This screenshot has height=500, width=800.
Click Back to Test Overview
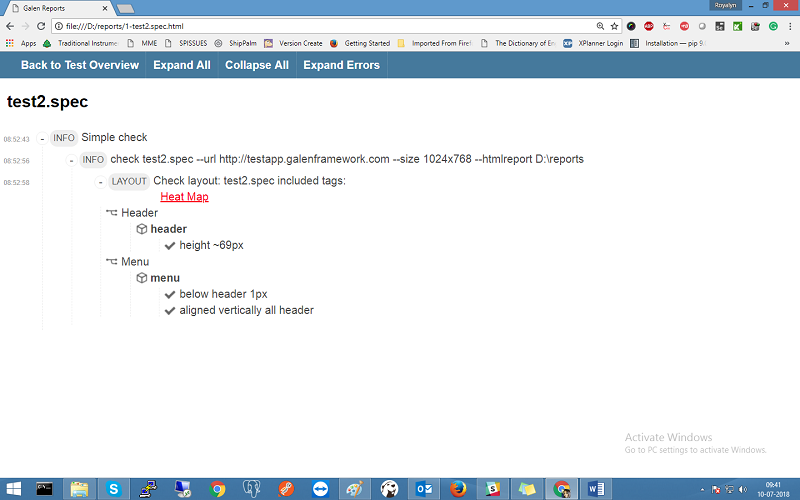tap(80, 65)
